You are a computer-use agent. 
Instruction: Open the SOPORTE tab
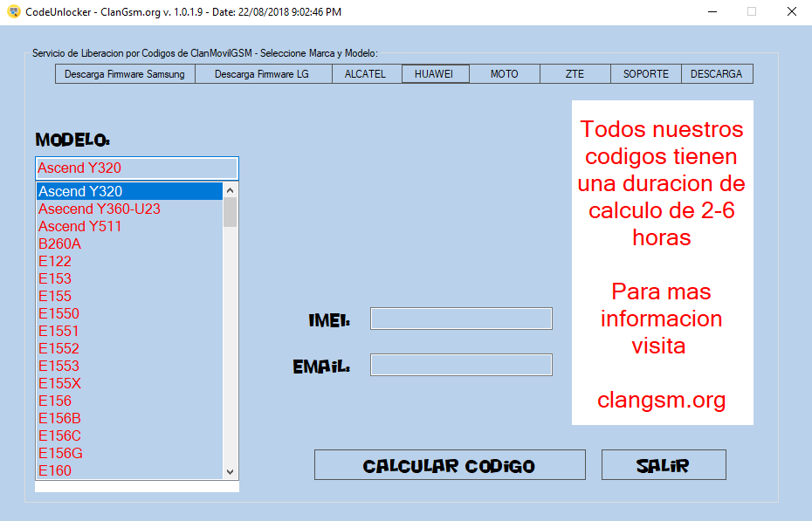click(x=645, y=73)
